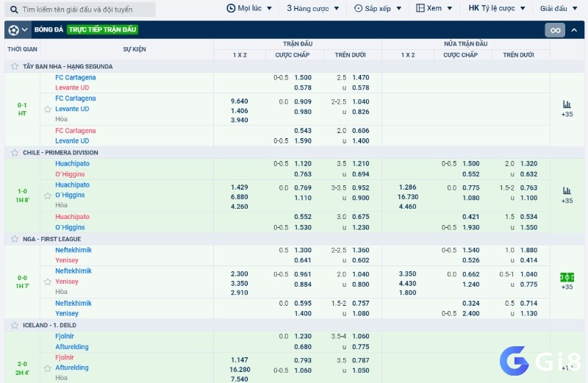Viewport: 588px width, 383px height.
Task: Select half-time over 1.0 odds 1.880
Action: [x=528, y=250]
